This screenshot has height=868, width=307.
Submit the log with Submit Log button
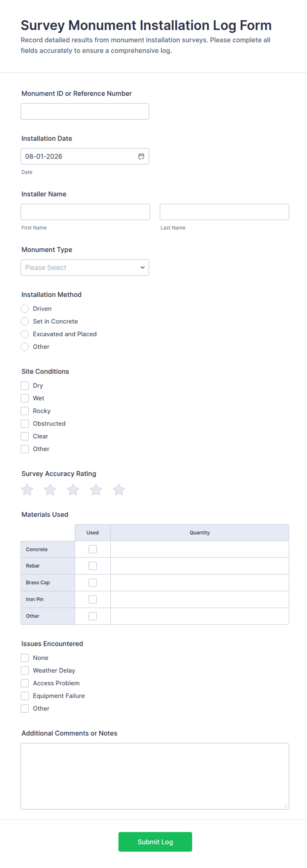(155, 842)
